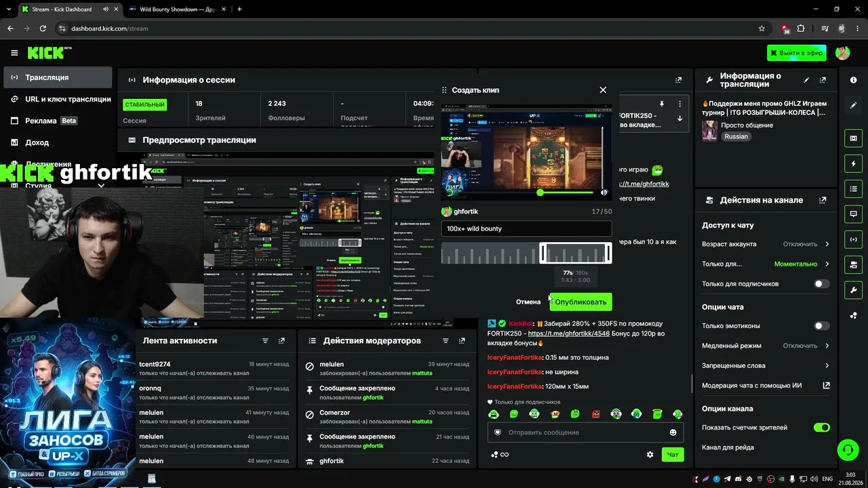Click the Russian language tag
Screen dimensions: 868x488
tap(736, 136)
